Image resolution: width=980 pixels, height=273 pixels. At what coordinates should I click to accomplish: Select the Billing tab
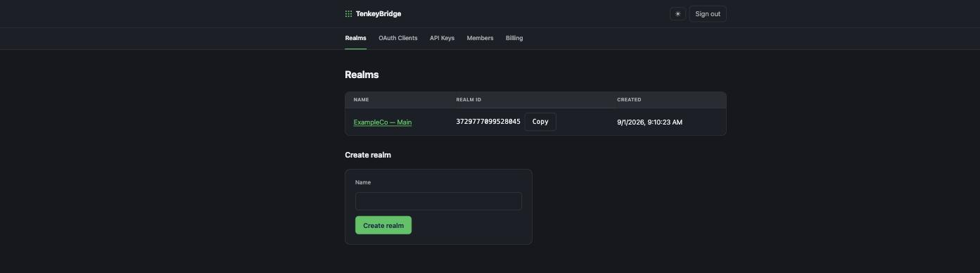tap(514, 38)
